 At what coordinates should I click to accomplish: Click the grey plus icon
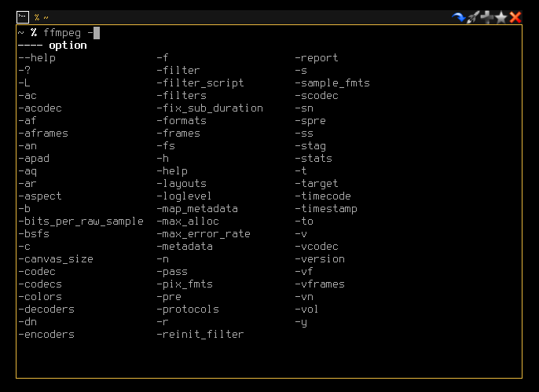(x=487, y=16)
